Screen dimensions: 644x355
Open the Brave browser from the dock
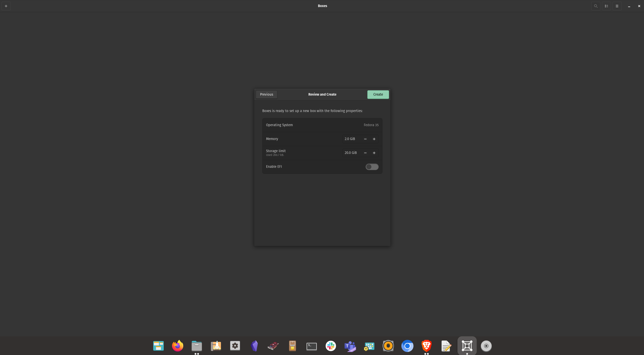point(426,346)
